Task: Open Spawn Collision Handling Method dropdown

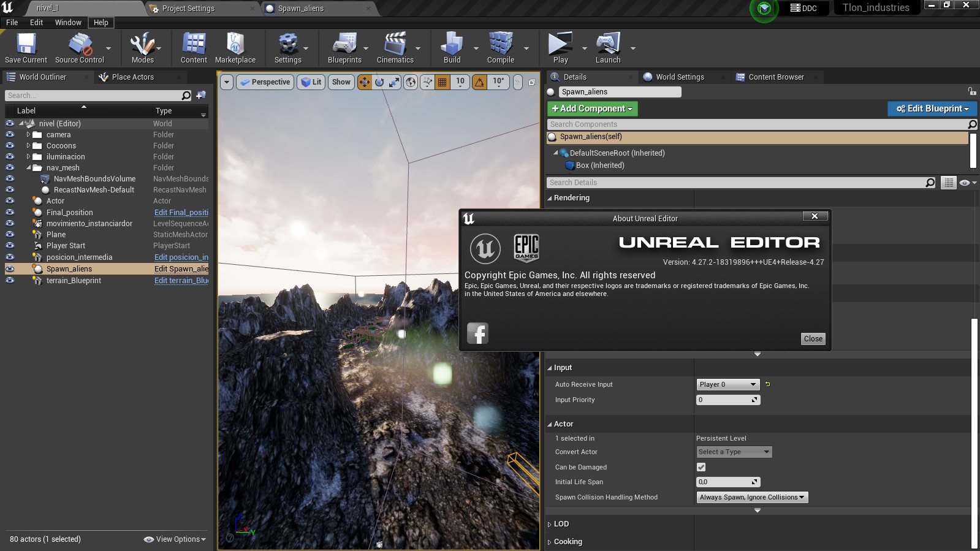Action: 752,497
